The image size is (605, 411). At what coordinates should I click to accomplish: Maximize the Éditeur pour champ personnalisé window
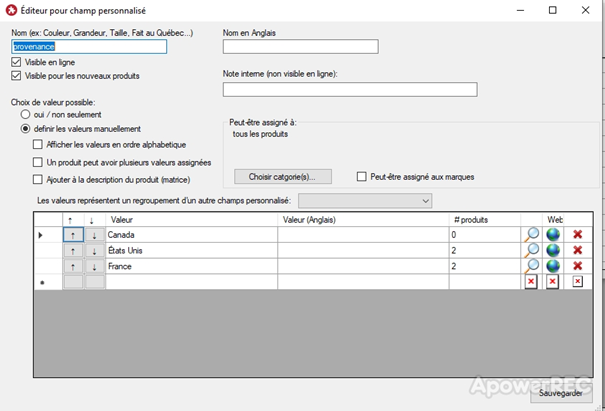553,10
